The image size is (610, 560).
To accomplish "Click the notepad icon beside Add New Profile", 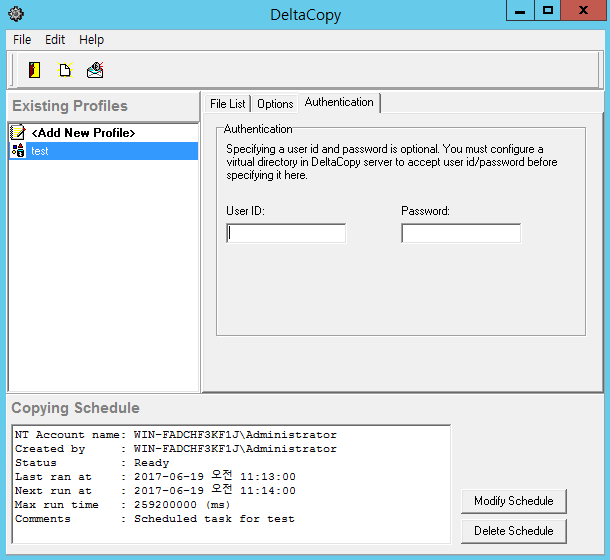I will click(18, 132).
